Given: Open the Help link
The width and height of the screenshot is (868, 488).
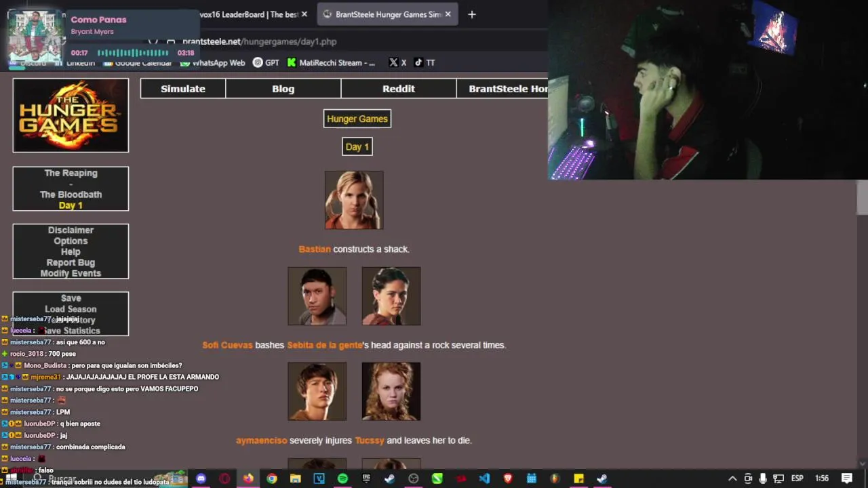Looking at the screenshot, I should [x=71, y=252].
